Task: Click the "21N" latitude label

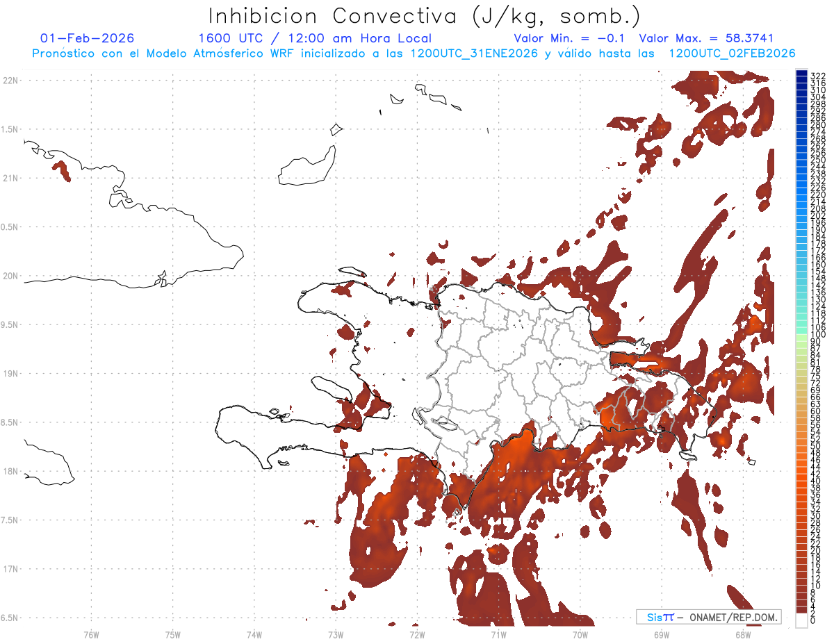Action: pyautogui.click(x=10, y=179)
